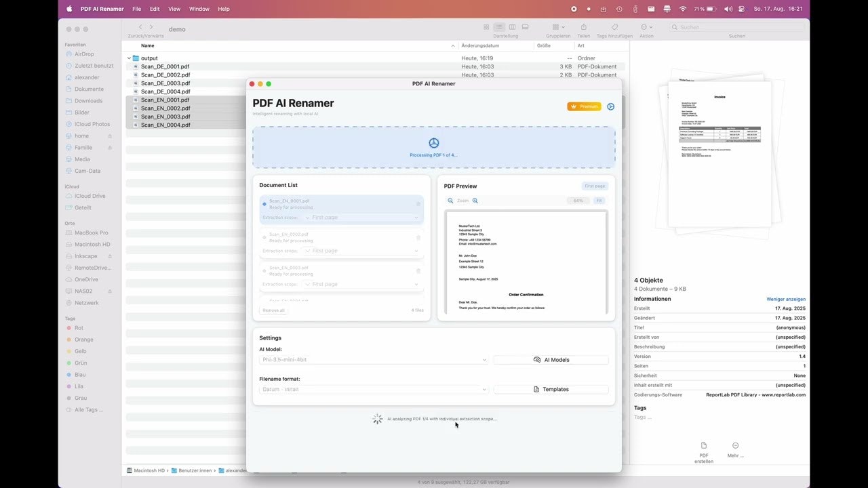Click the Wi-Fi icon in the menu bar
Screen dimensions: 868x488
(x=683, y=9)
